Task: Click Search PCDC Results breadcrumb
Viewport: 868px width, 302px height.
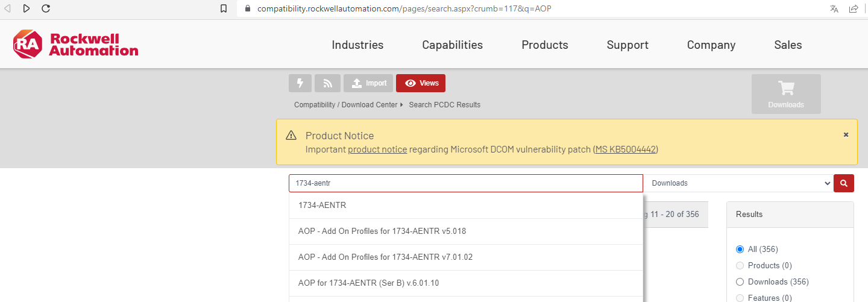Action: pyautogui.click(x=445, y=105)
